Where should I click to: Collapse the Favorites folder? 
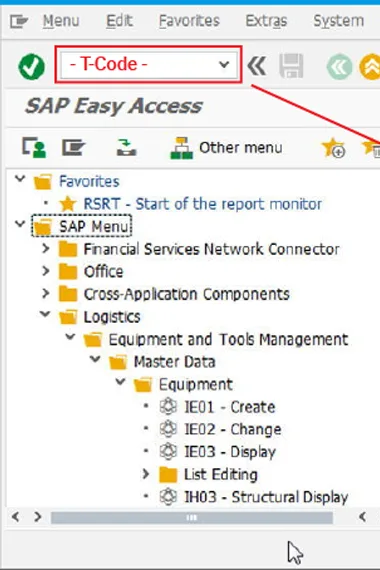click(x=20, y=179)
